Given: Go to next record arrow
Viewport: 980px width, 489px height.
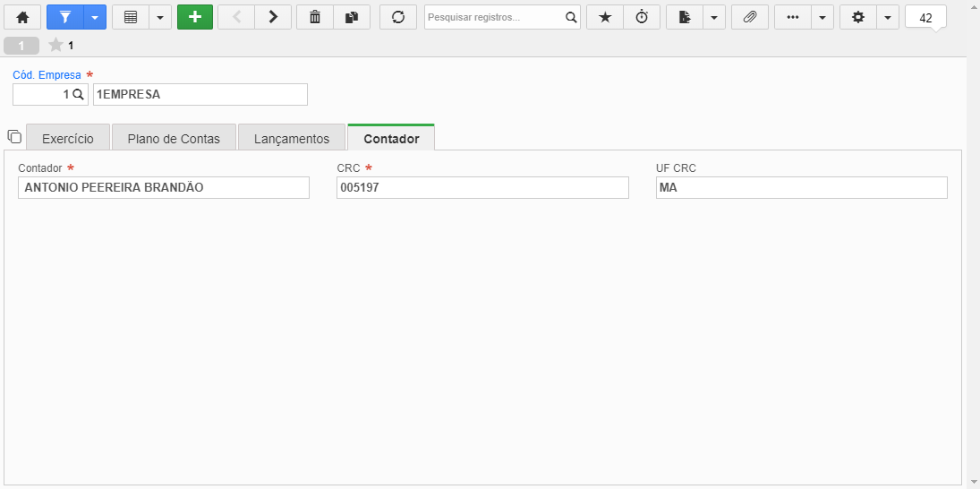Looking at the screenshot, I should point(273,17).
